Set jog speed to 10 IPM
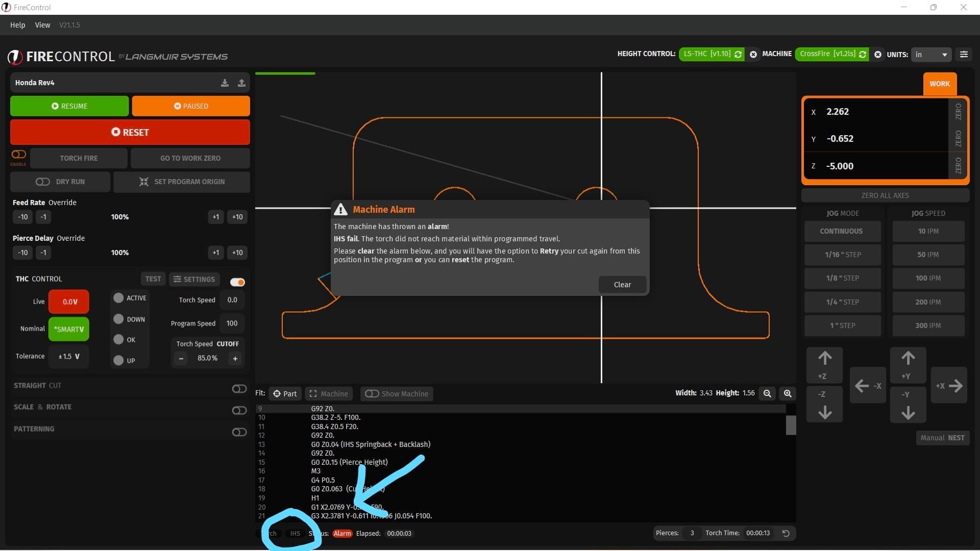The width and height of the screenshot is (980, 551). coord(928,231)
